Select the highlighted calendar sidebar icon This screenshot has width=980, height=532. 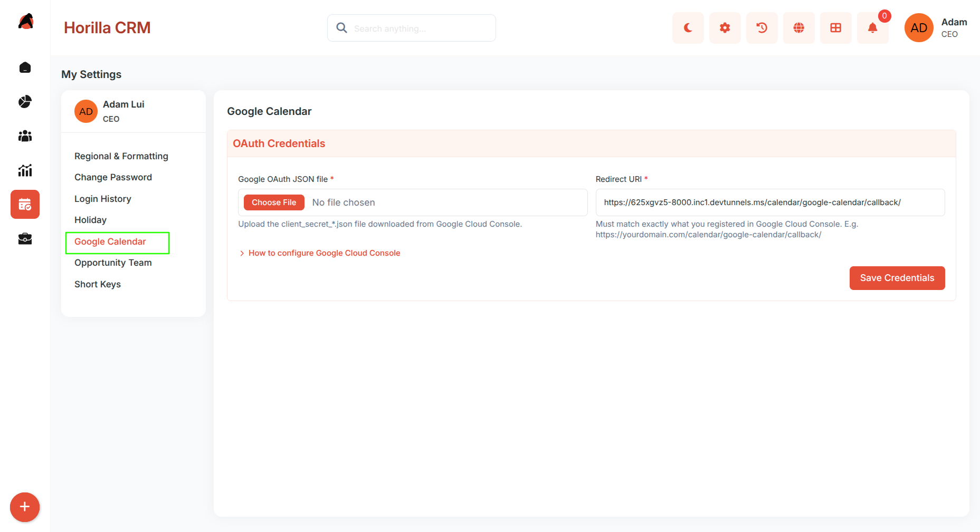pos(25,205)
